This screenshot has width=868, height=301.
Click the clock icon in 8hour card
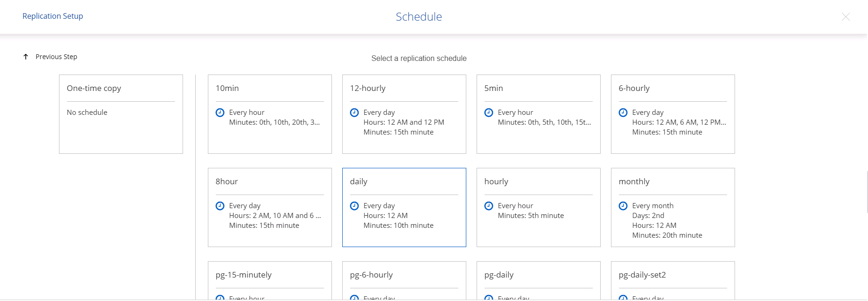point(220,206)
